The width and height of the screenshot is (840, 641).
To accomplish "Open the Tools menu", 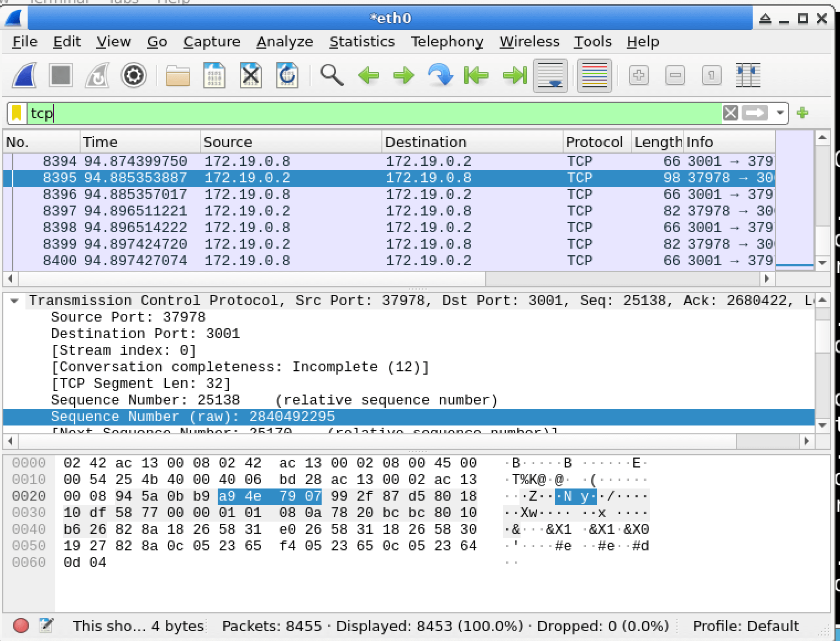I will 593,42.
